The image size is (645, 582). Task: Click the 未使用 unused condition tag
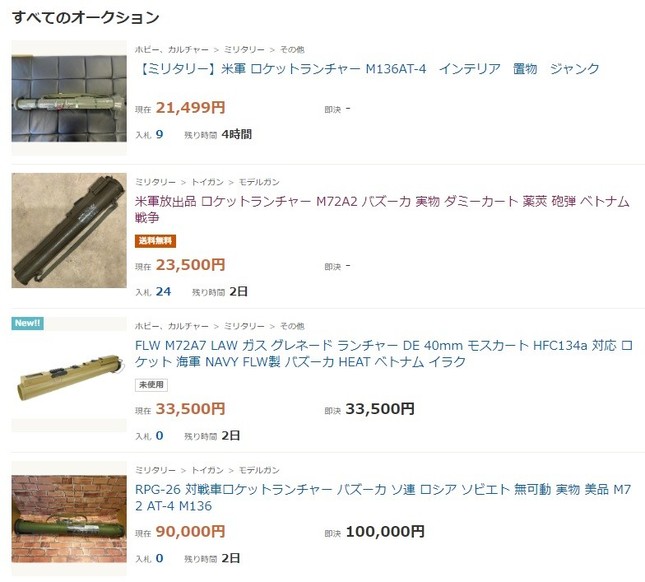[151, 385]
